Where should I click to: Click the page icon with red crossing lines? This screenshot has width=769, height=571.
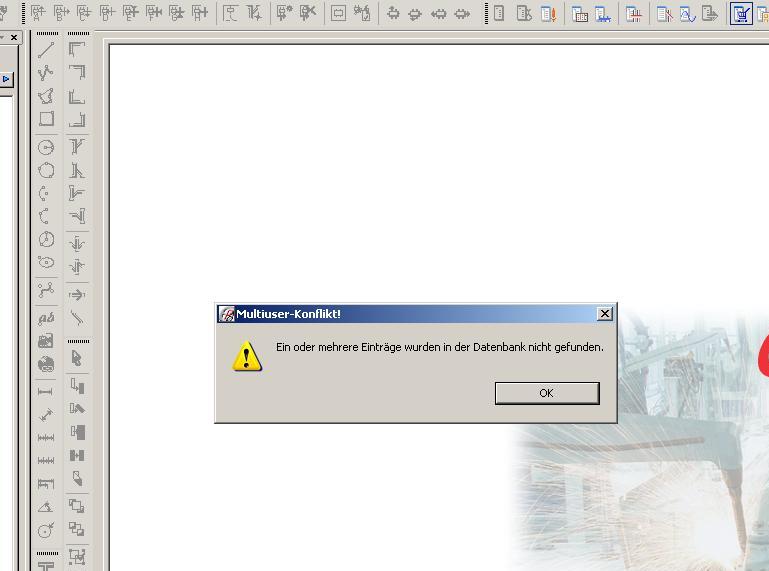(x=634, y=14)
